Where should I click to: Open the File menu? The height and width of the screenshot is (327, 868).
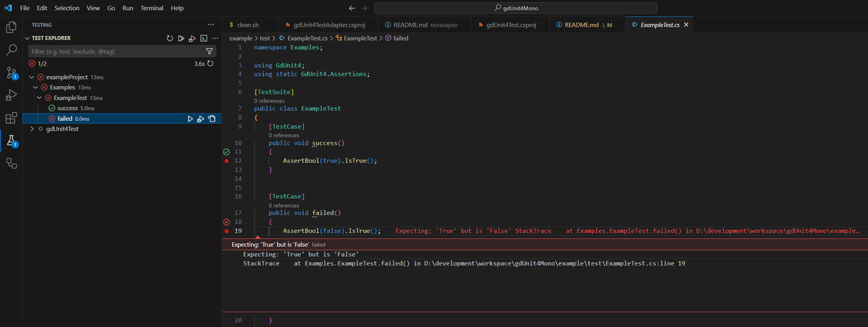(25, 7)
